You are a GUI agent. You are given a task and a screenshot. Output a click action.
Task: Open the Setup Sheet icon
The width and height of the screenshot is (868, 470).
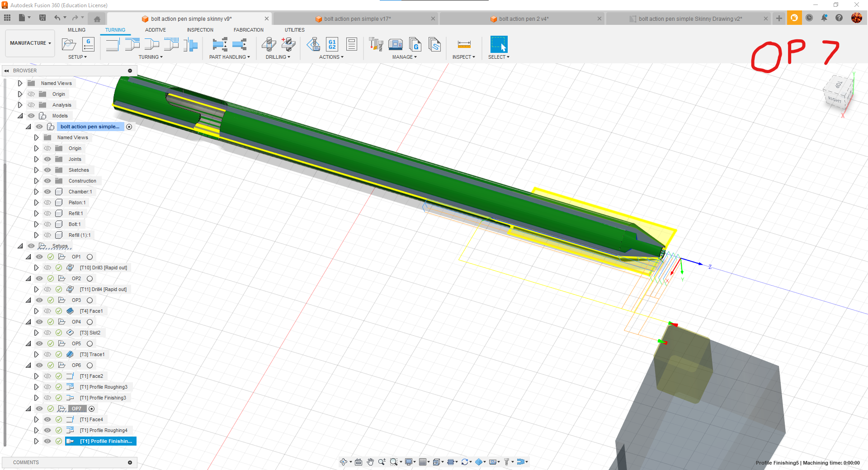point(352,44)
